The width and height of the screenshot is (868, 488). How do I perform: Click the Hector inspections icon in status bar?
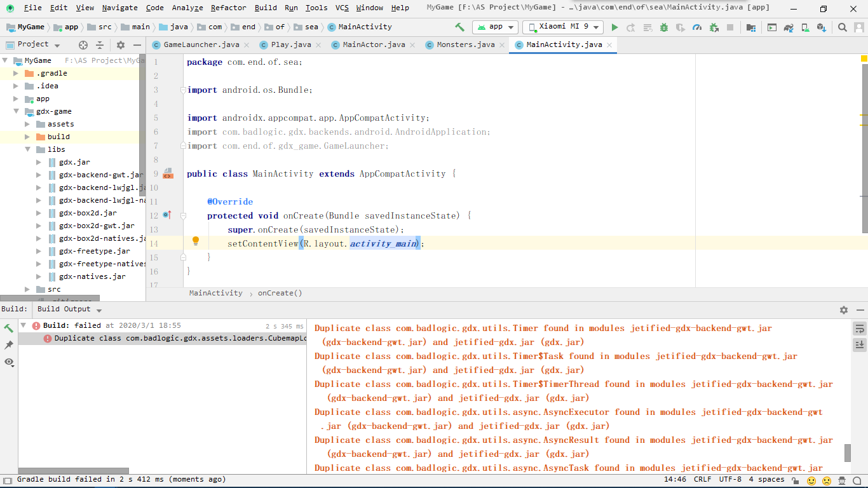click(x=842, y=480)
